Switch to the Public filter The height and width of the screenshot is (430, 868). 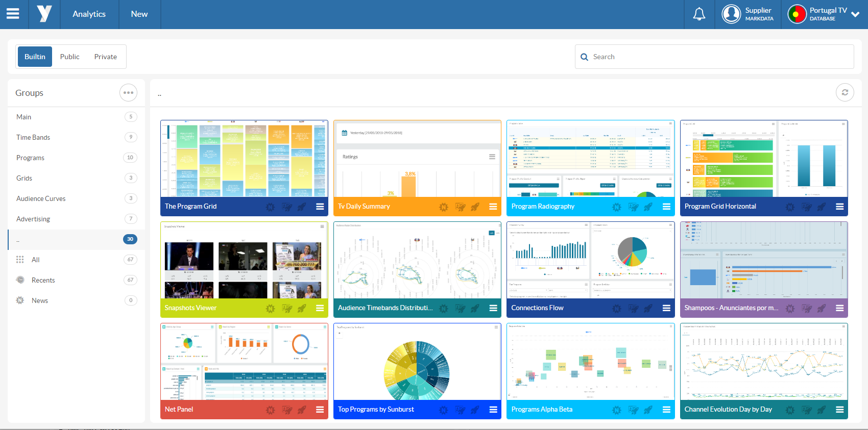(69, 57)
